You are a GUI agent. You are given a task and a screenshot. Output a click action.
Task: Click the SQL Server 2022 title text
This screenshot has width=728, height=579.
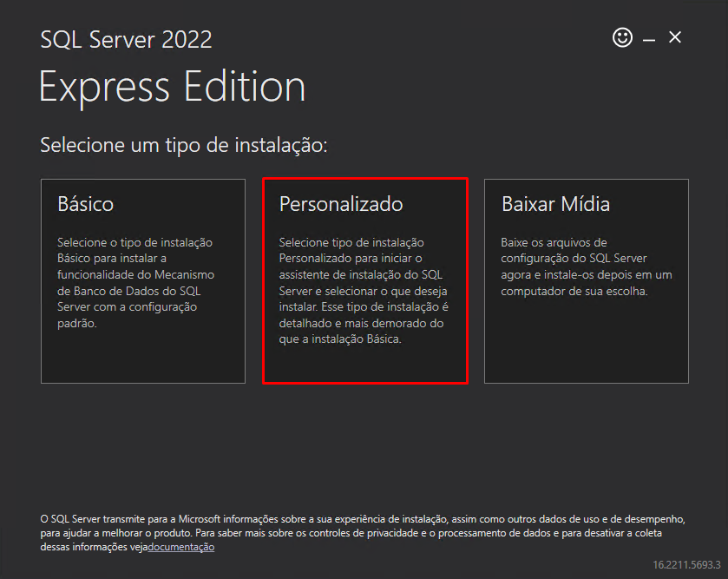pos(126,39)
